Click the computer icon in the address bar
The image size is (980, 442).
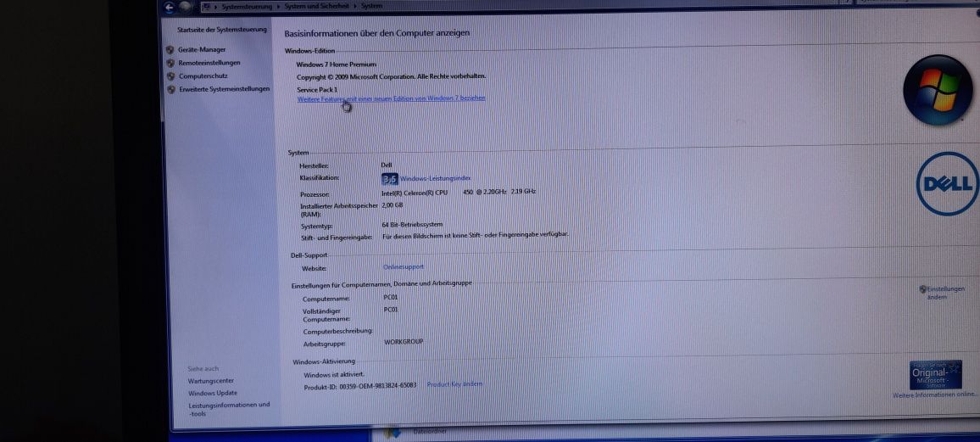coord(207,7)
